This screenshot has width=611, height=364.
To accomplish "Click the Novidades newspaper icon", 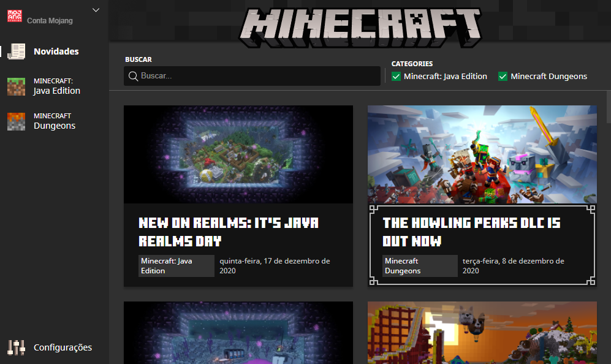I will tap(17, 51).
